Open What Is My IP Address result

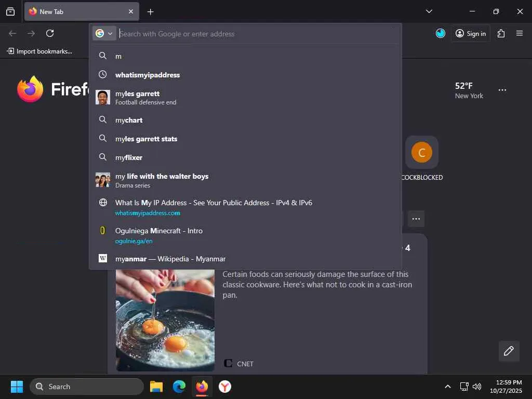tap(245, 207)
